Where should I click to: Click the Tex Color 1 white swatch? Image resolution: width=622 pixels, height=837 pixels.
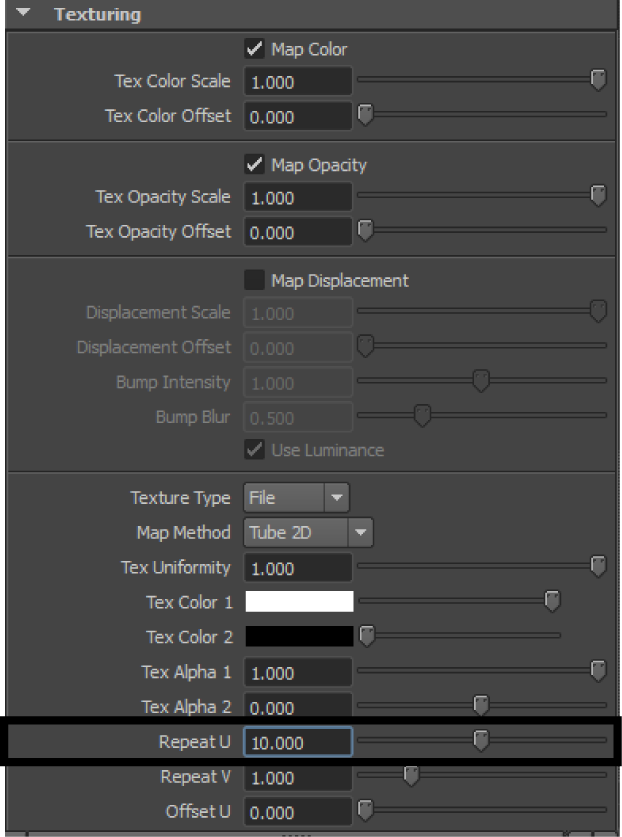click(299, 601)
